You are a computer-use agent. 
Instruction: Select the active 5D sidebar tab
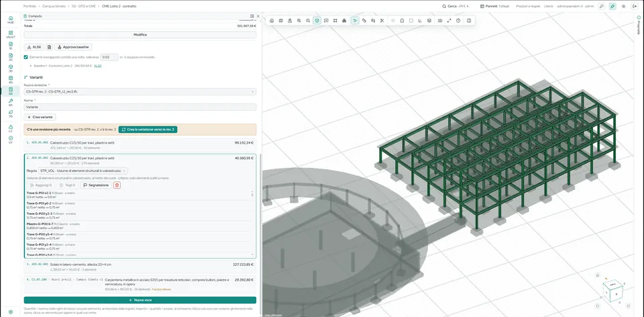[11, 91]
